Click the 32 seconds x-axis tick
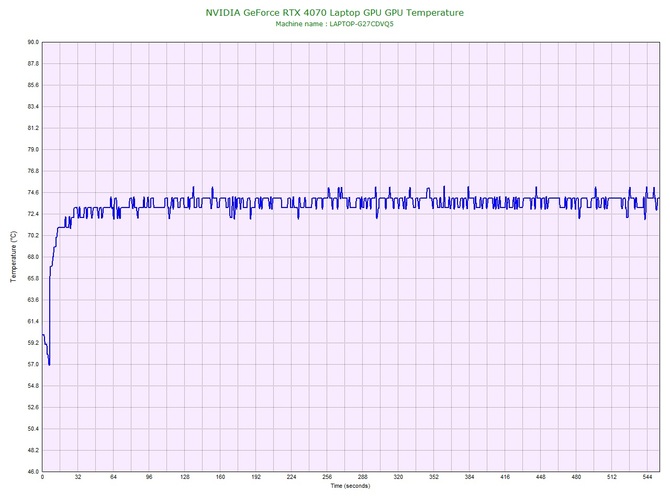Screen dimensions: 670x503 click(x=78, y=478)
